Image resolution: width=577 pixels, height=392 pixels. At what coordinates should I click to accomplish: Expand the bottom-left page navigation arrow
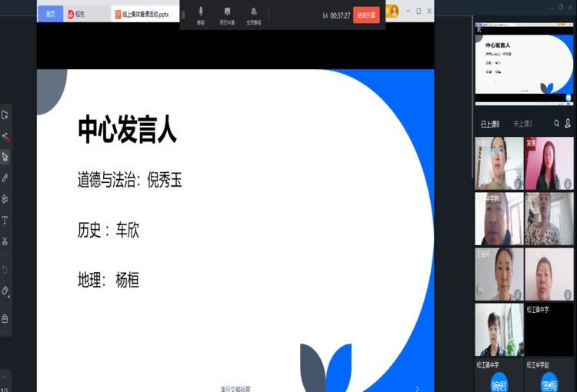point(5,378)
